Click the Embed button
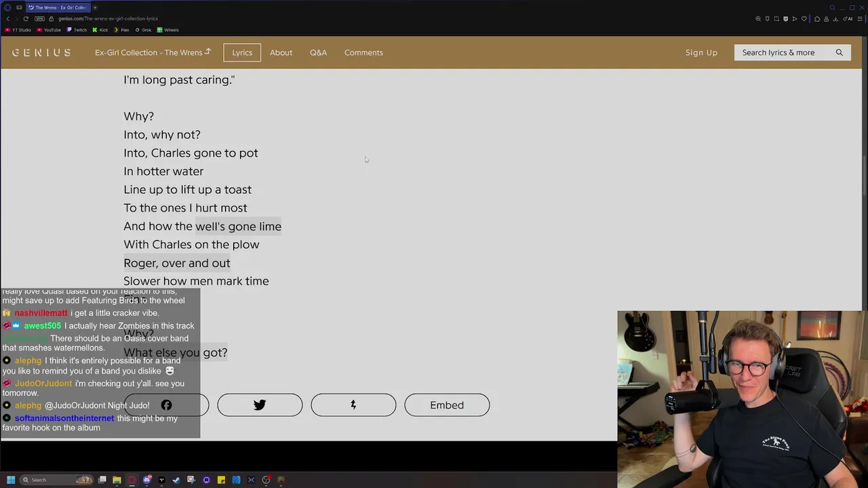 (x=447, y=405)
